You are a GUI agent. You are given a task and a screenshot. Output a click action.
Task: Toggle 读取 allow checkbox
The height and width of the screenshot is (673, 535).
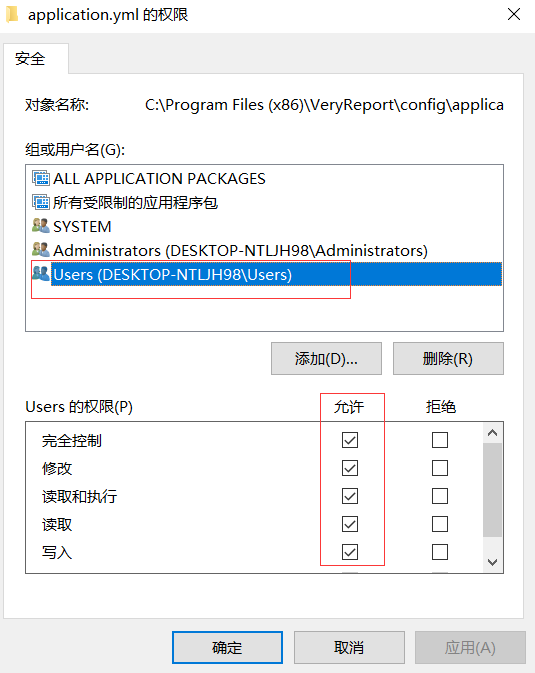(x=350, y=524)
